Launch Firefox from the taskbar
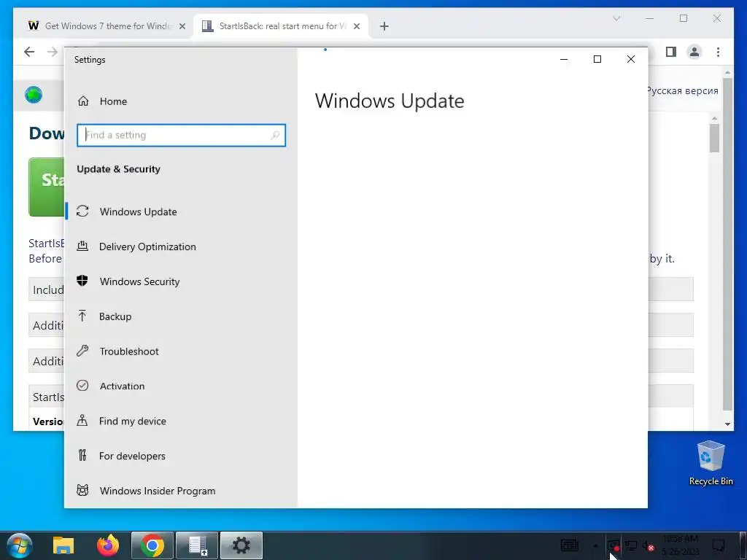 coord(108,545)
